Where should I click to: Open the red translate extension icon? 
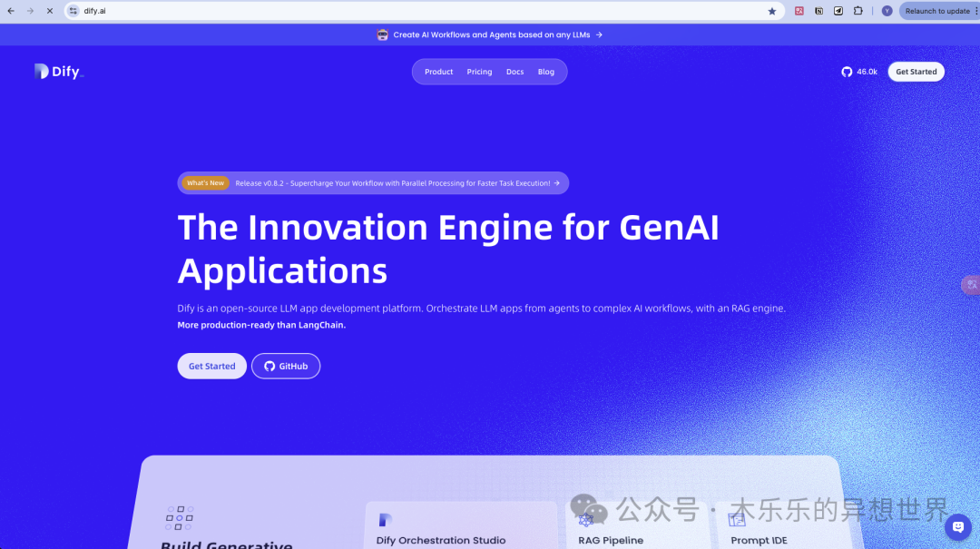point(799,11)
